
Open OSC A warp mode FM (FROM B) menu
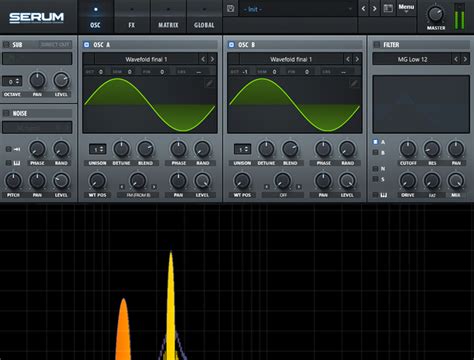pyautogui.click(x=138, y=195)
